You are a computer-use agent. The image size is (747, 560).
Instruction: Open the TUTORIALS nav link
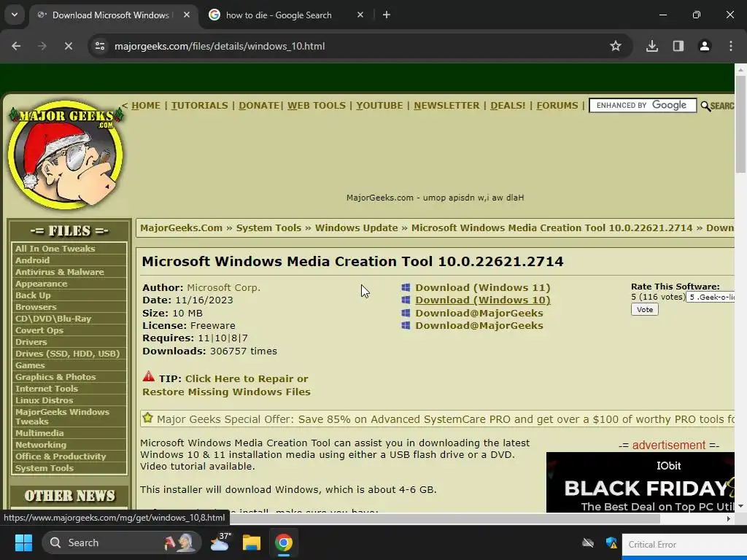click(200, 105)
